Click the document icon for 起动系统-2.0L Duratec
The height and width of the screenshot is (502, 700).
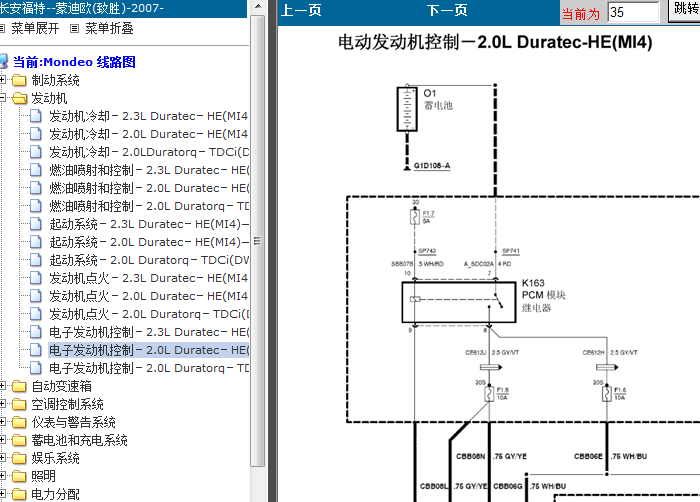[36, 242]
